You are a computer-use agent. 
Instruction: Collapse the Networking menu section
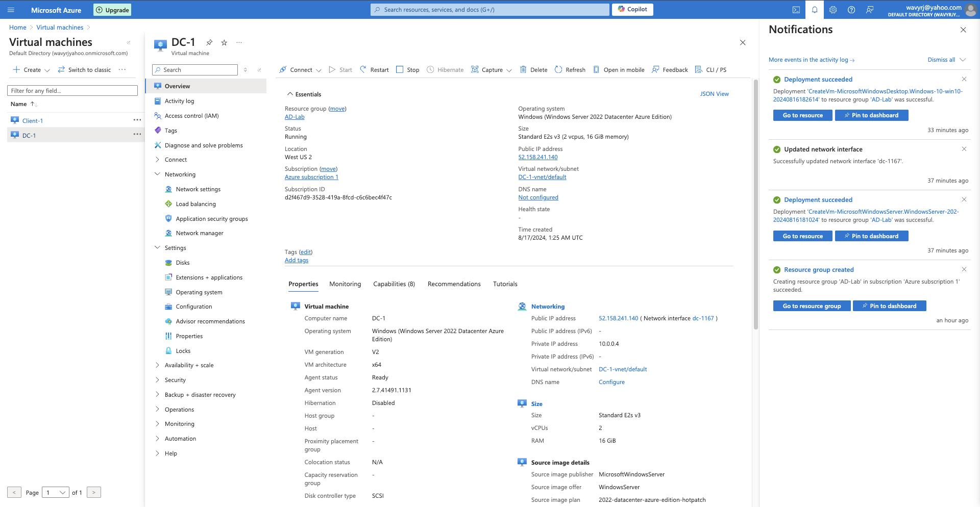[x=157, y=174]
